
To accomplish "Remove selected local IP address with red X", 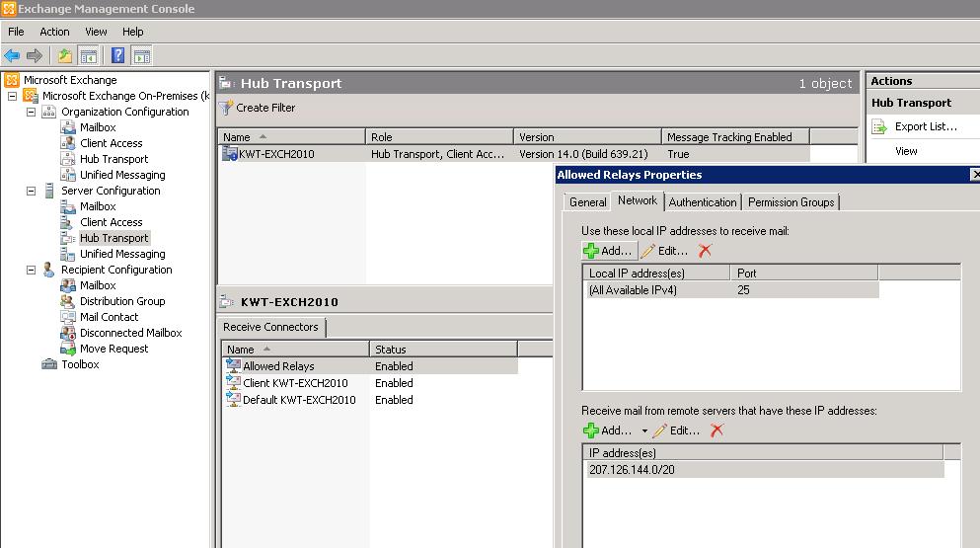I will point(705,251).
